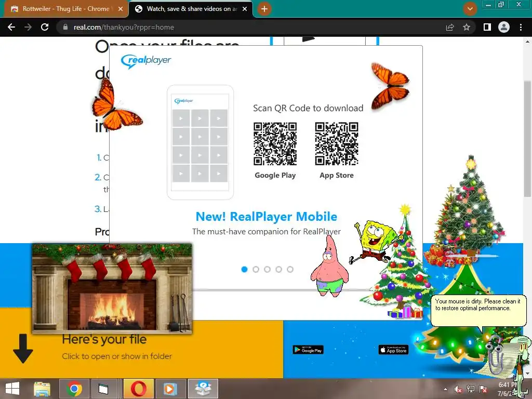Open the Windows Start menu

[12, 389]
